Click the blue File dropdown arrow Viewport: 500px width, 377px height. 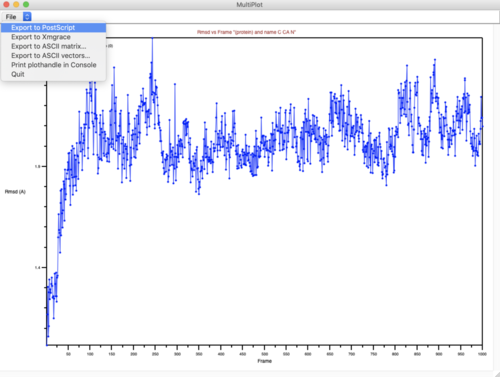[x=27, y=17]
